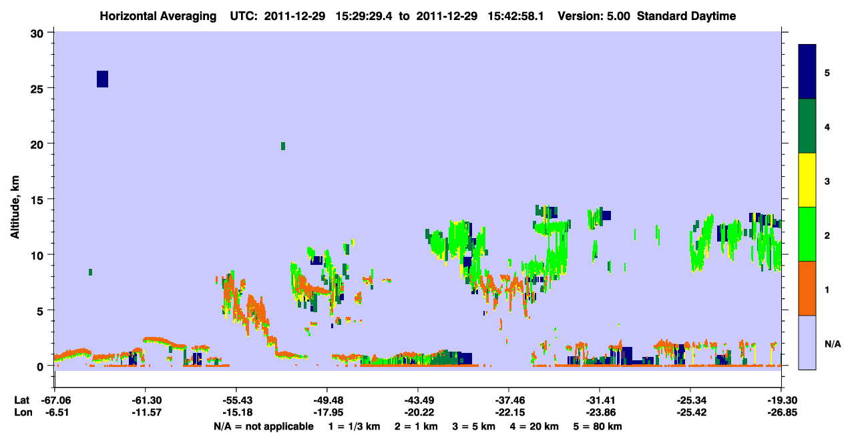
Task: Click the '1 = 1/3 km' legend entry
Action: 354,426
